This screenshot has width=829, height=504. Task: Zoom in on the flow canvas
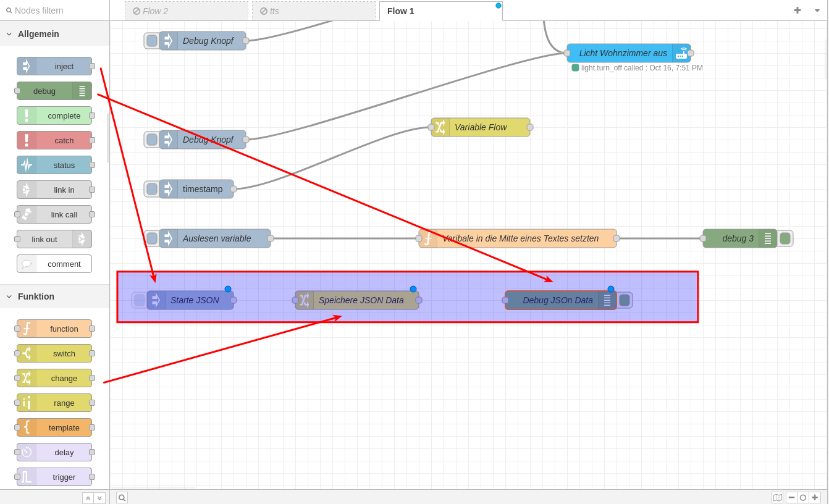[815, 497]
